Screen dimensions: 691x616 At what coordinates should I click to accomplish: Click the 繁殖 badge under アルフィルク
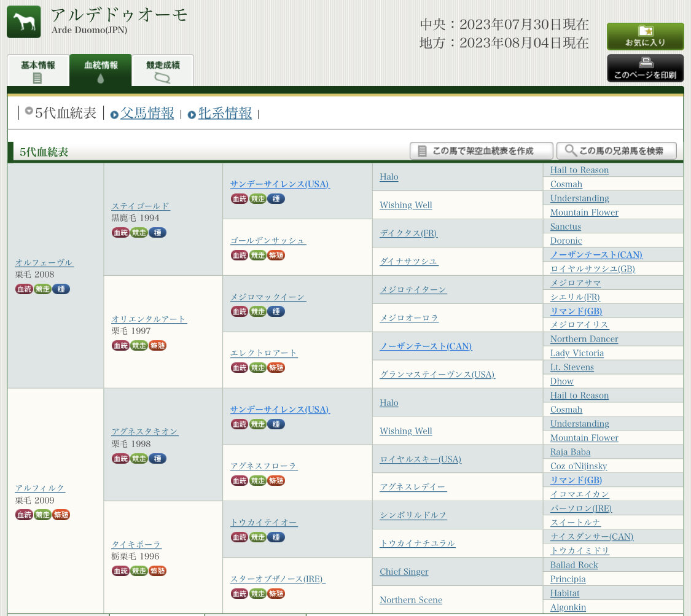[x=61, y=515]
